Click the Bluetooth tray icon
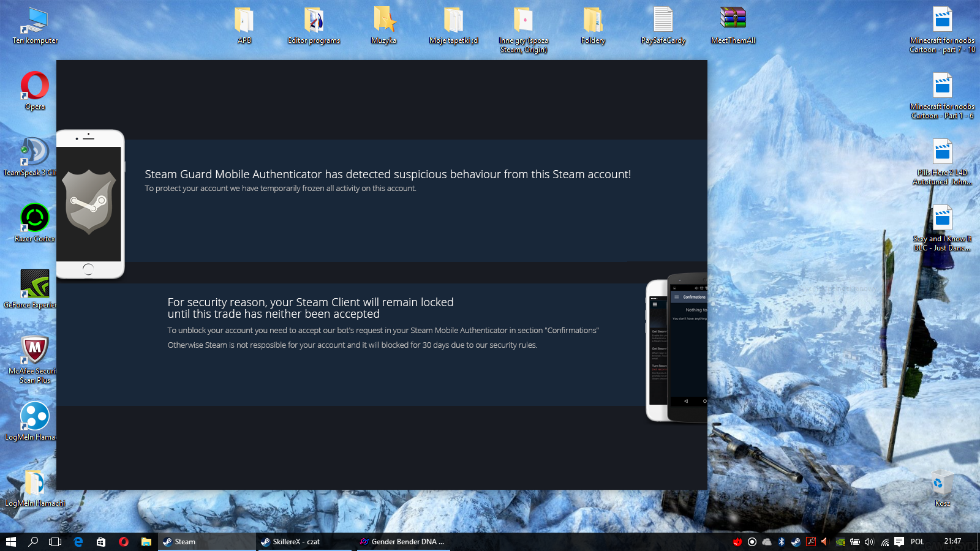This screenshot has height=551, width=980. click(782, 542)
